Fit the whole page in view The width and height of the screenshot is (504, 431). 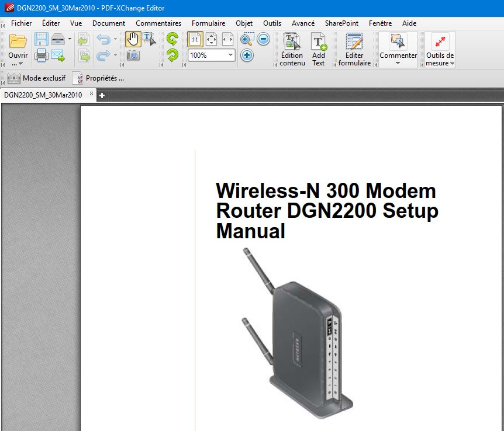click(211, 39)
